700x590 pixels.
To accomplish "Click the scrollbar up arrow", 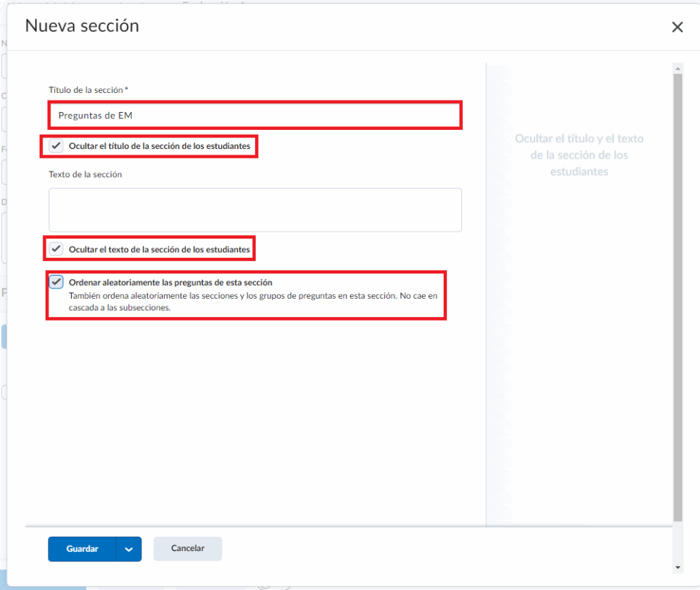I will tap(677, 68).
